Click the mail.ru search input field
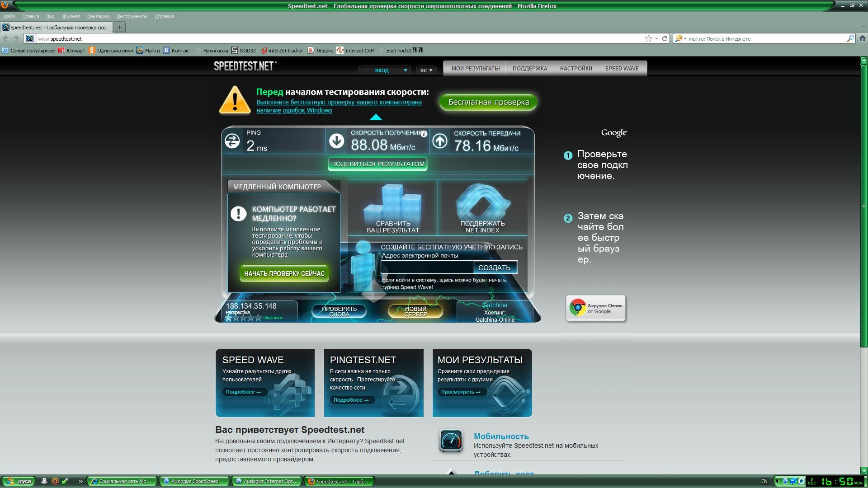The image size is (868, 488). click(766, 39)
